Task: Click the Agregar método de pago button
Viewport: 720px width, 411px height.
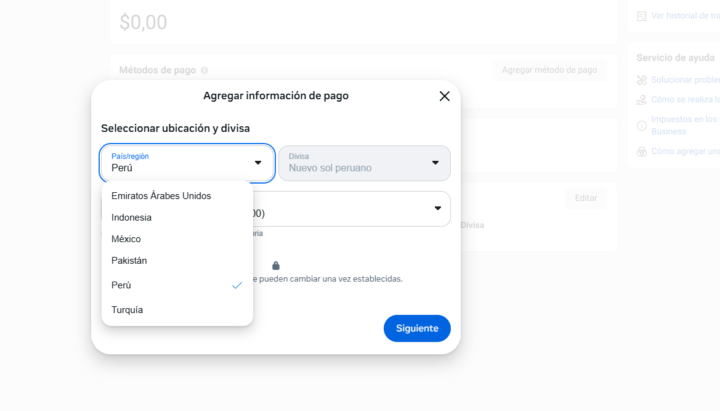Action: tap(549, 70)
